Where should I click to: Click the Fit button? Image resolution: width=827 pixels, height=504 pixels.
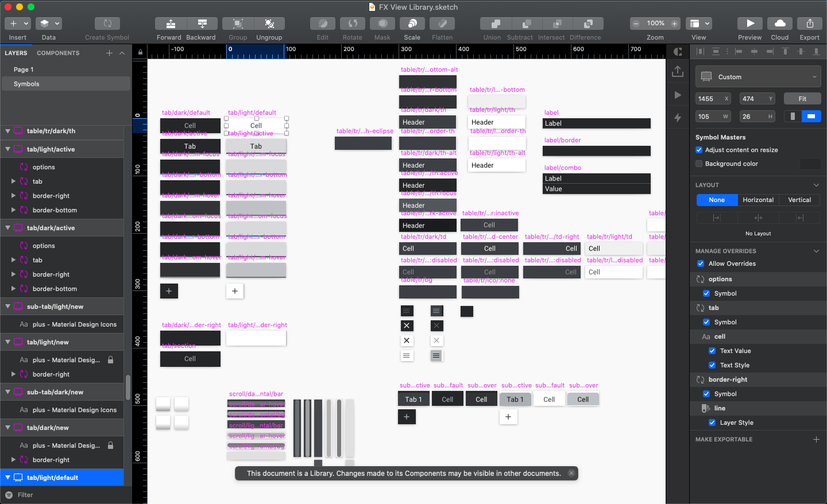[x=802, y=99]
